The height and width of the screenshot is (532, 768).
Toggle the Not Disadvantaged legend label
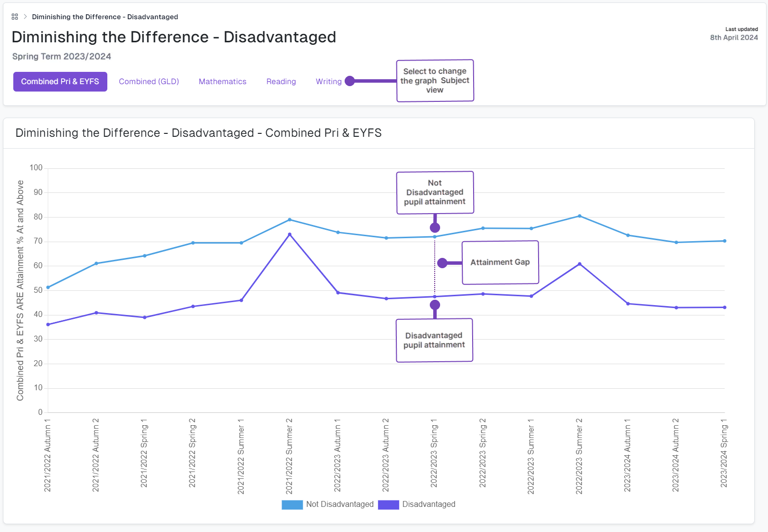pos(340,504)
